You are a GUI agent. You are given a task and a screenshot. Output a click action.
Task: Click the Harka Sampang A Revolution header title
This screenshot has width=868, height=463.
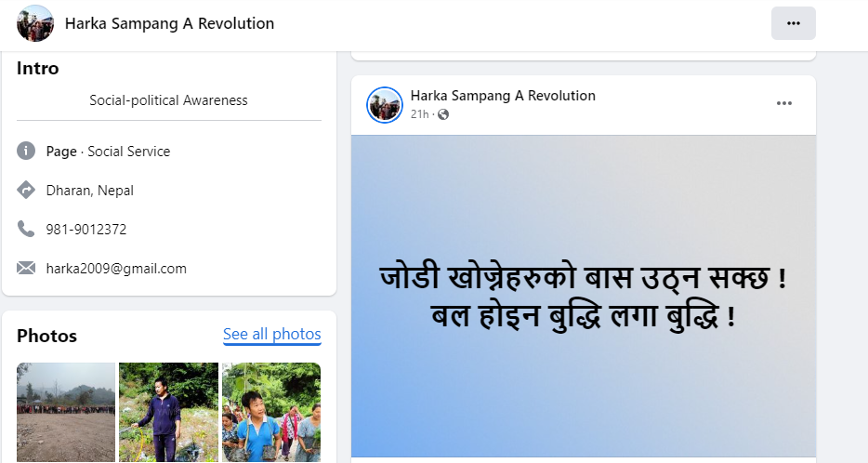coord(169,24)
